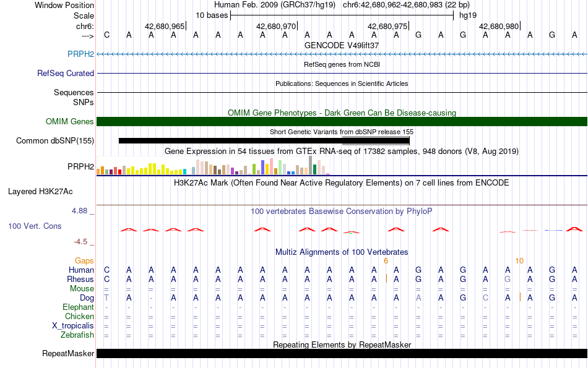Open the GENCODE V49lift37 track title
This screenshot has width=588, height=368.
[342, 45]
